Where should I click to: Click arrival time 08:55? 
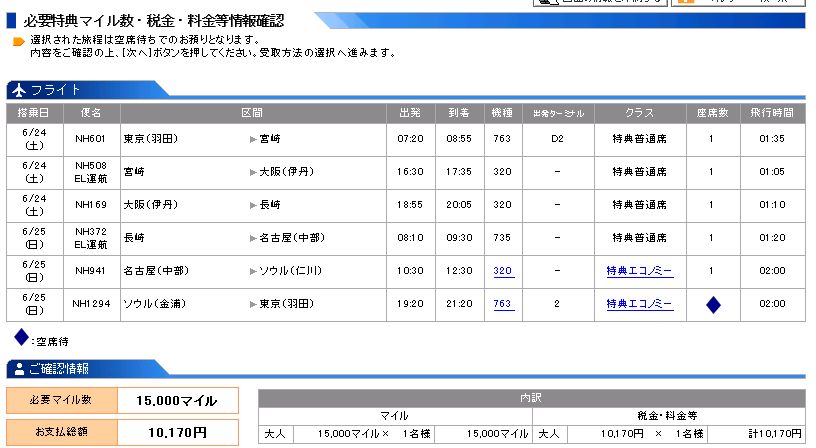click(x=459, y=139)
